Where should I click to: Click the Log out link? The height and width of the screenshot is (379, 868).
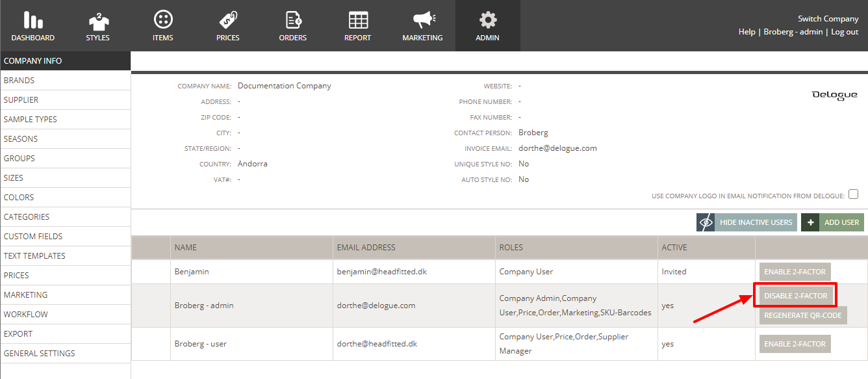point(845,32)
